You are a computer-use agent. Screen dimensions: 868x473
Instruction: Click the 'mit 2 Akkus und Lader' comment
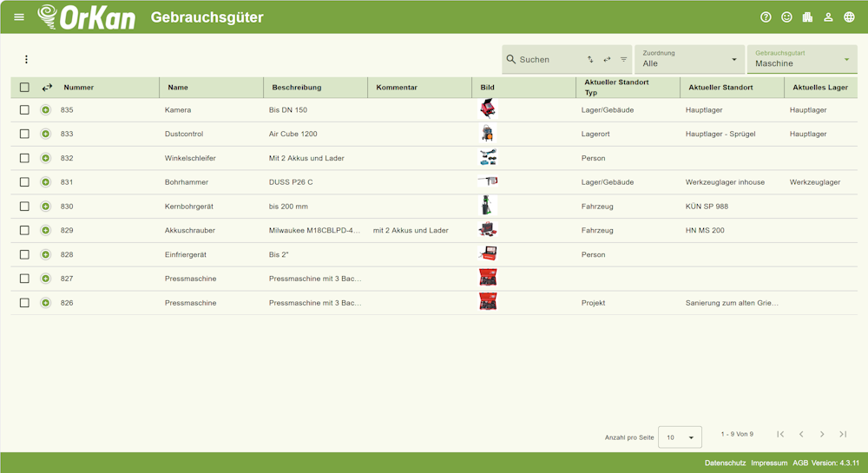coord(411,230)
